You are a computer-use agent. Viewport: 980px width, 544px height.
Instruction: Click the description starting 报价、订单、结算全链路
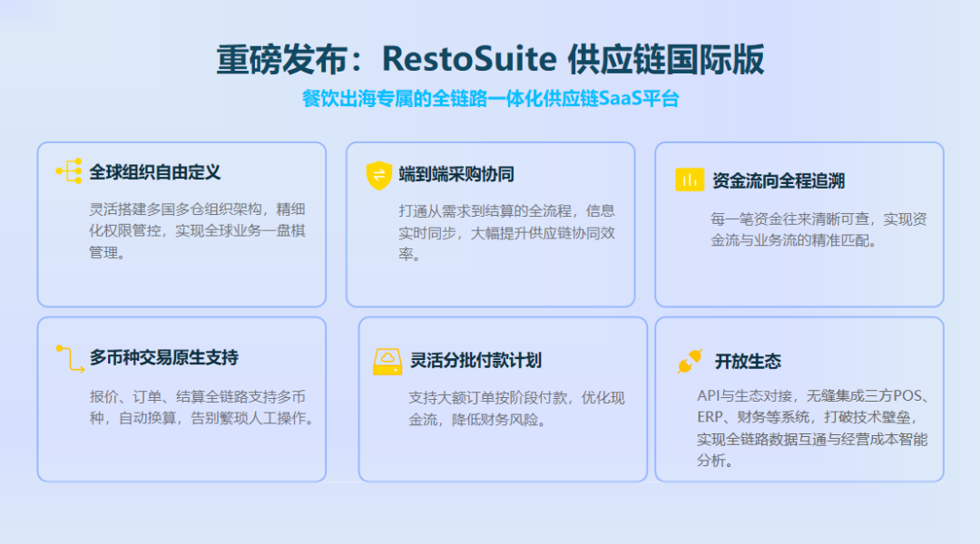point(201,407)
